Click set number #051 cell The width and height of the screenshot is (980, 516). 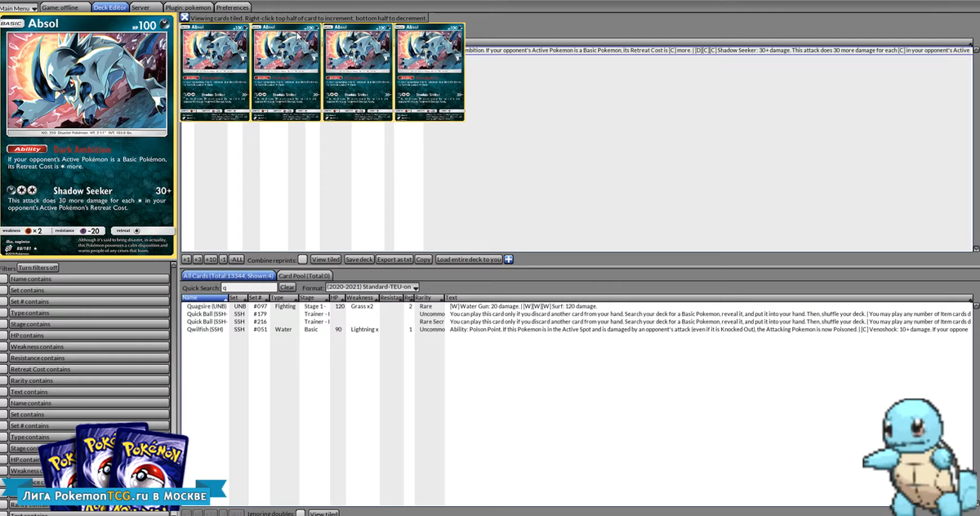(x=260, y=329)
